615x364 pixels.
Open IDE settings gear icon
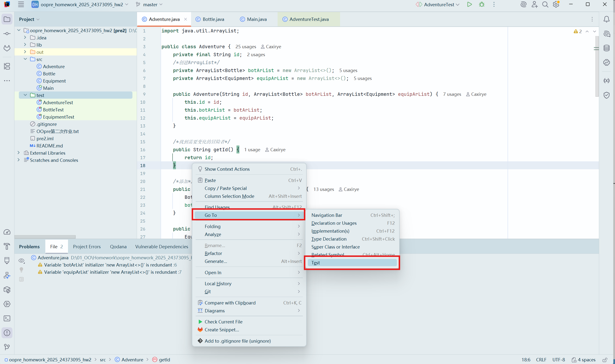coord(556,4)
